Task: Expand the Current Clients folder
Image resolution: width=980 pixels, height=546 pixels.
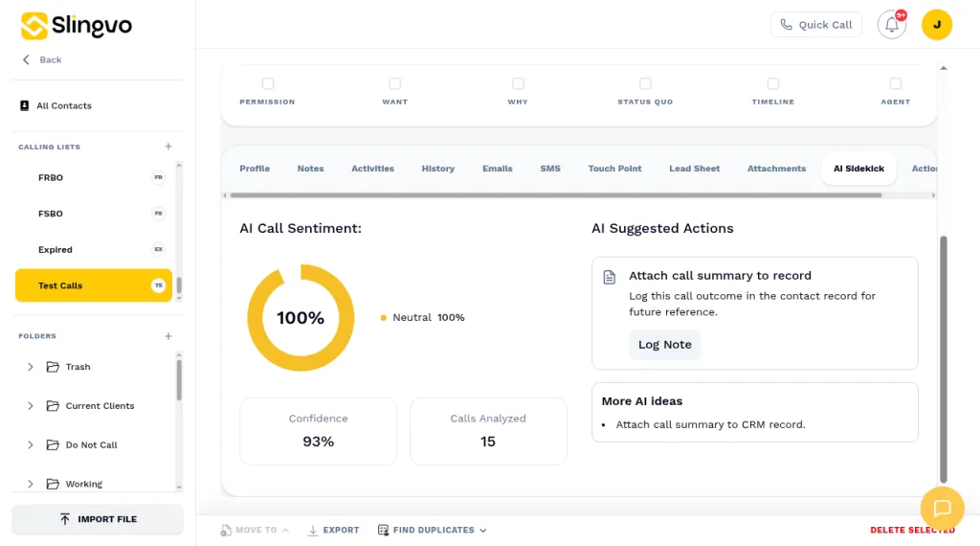Action: 30,406
